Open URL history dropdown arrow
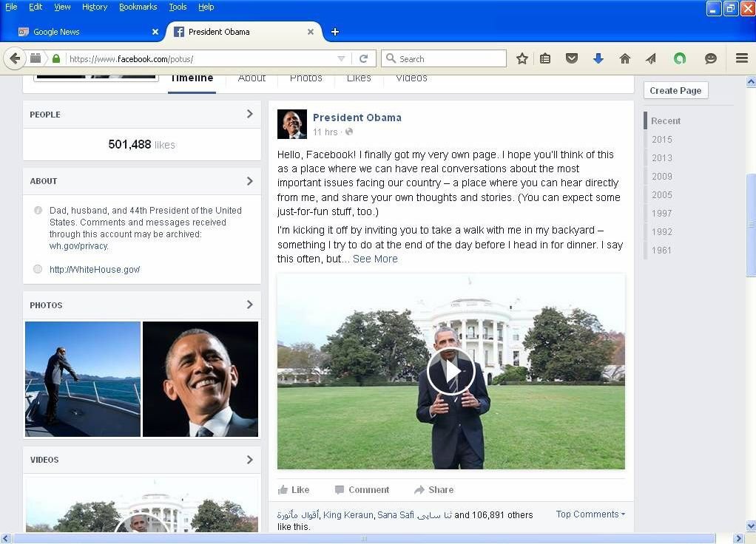The width and height of the screenshot is (756, 544). click(341, 59)
